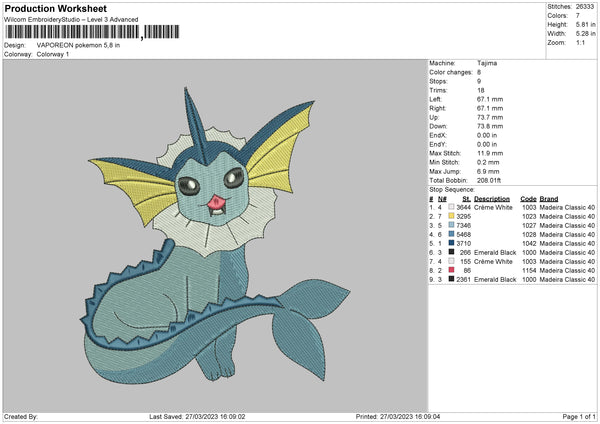The width and height of the screenshot is (600, 424).
Task: Click thread code '1042' in row 5
Action: click(x=529, y=243)
